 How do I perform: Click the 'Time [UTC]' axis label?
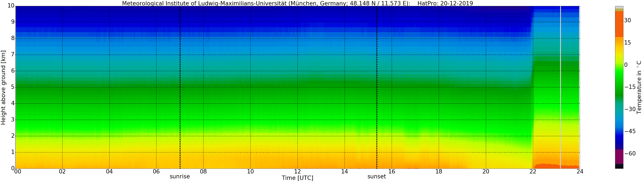point(297,178)
